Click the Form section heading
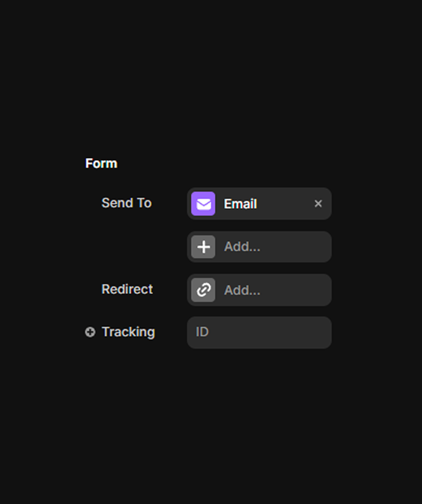422x504 pixels. 101,163
